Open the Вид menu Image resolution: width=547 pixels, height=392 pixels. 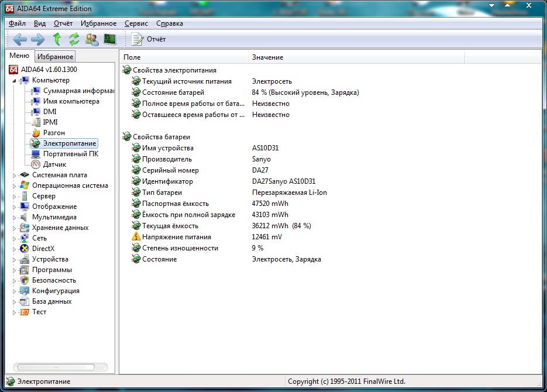(40, 23)
